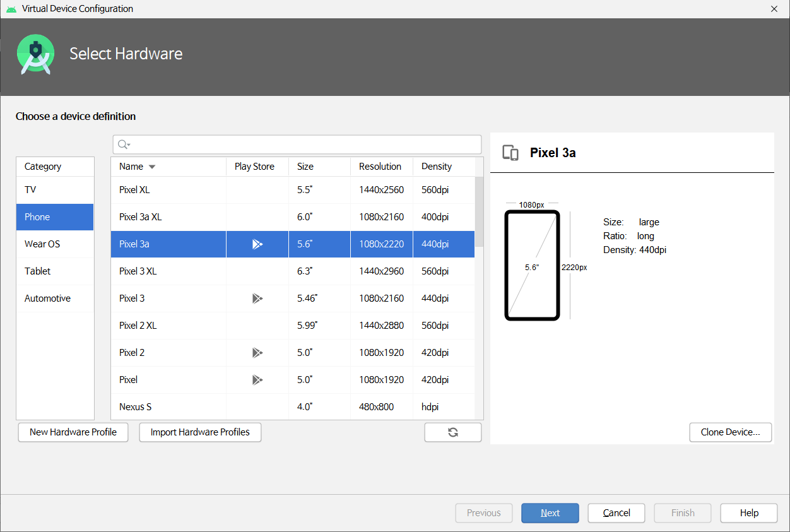
Task: Click the refresh device list icon button
Action: [x=452, y=432]
